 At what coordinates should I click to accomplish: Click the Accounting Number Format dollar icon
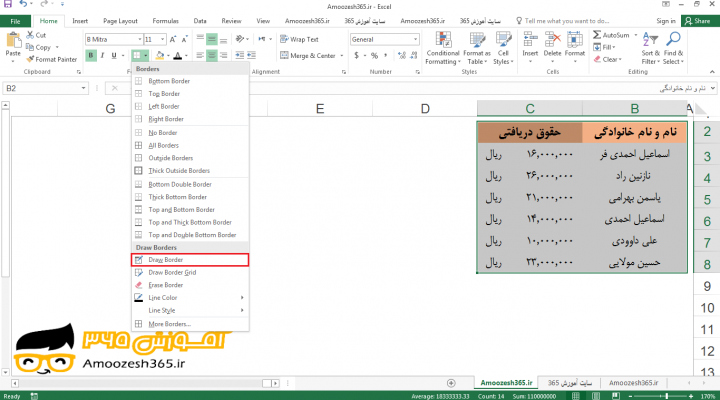tap(356, 56)
